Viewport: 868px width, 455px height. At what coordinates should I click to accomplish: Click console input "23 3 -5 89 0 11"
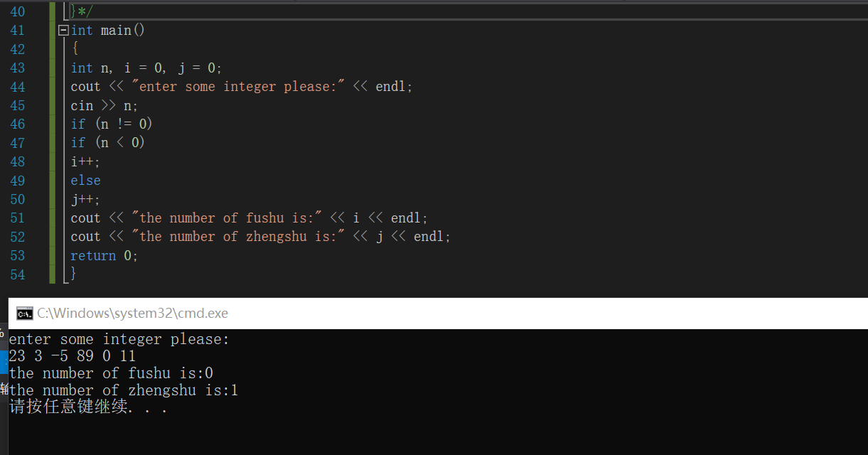[x=72, y=356]
